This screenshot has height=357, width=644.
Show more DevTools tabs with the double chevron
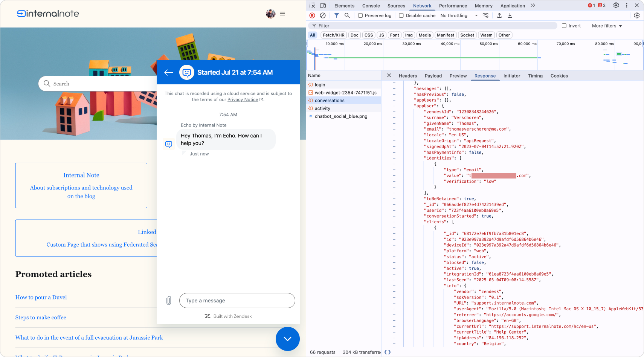tap(533, 5)
